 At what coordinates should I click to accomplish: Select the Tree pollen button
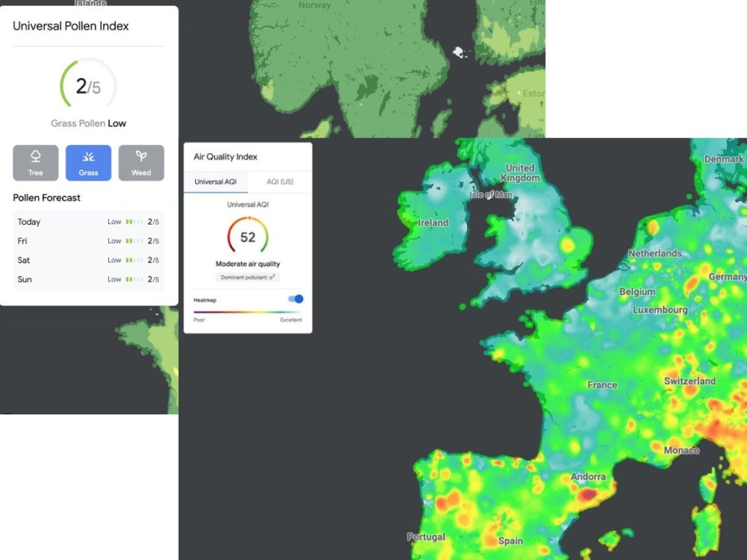36,163
